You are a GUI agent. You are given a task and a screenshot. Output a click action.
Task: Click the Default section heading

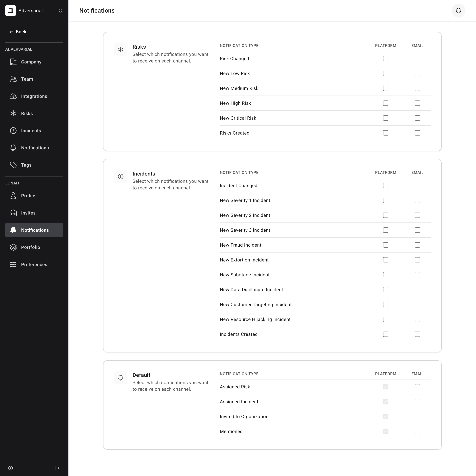tap(141, 375)
